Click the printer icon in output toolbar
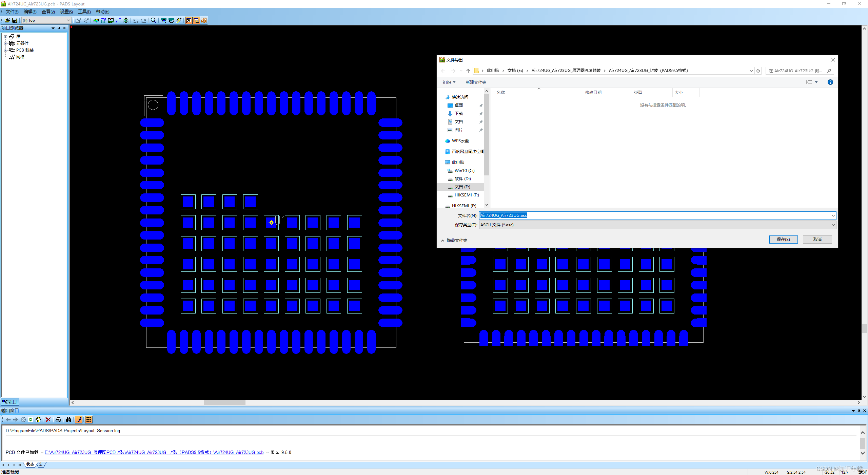Screen dimensions: 868x475 point(58,420)
